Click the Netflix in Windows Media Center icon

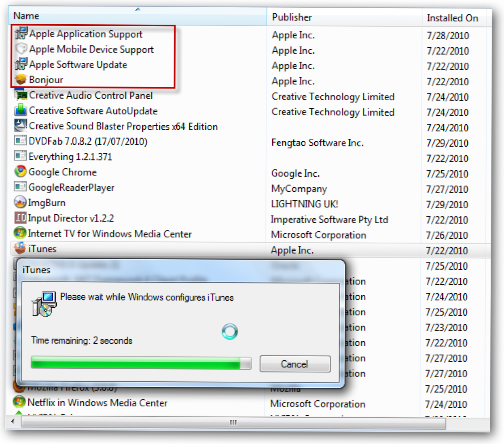tap(19, 402)
